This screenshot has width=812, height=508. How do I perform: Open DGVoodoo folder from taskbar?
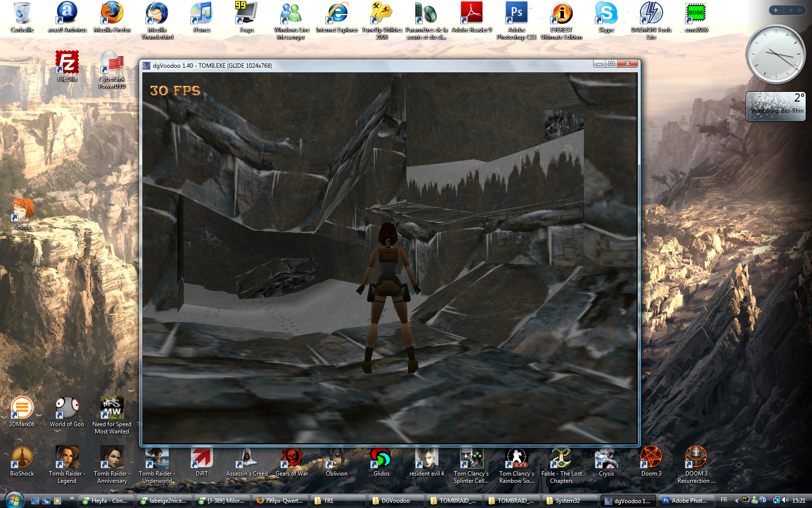coord(396,501)
